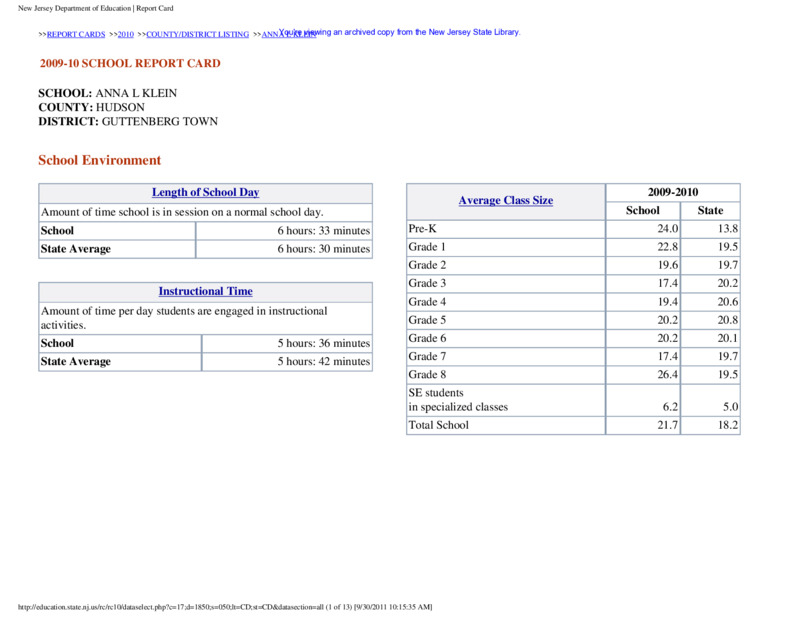
Task: Open the REPORT CARDS breadcrumb link
Action: pyautogui.click(x=76, y=35)
